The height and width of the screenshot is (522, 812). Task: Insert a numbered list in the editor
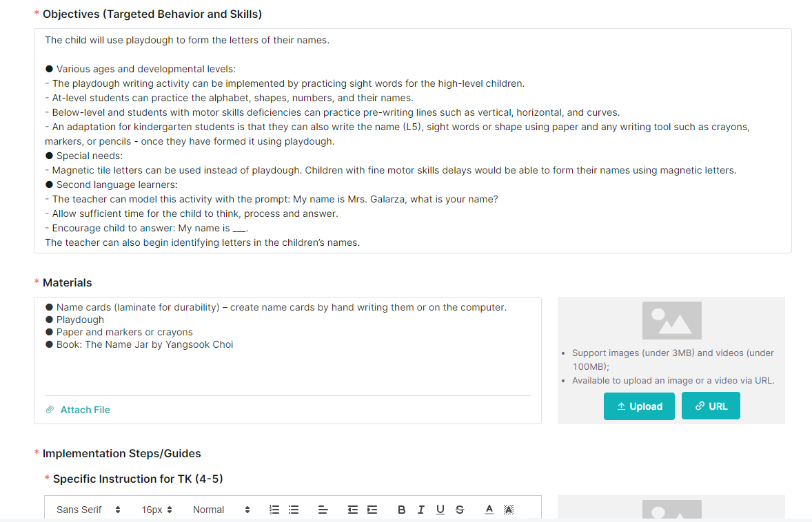[274, 510]
